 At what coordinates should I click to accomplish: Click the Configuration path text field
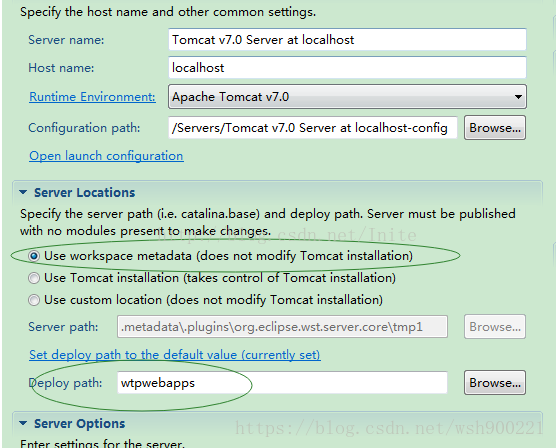point(313,128)
